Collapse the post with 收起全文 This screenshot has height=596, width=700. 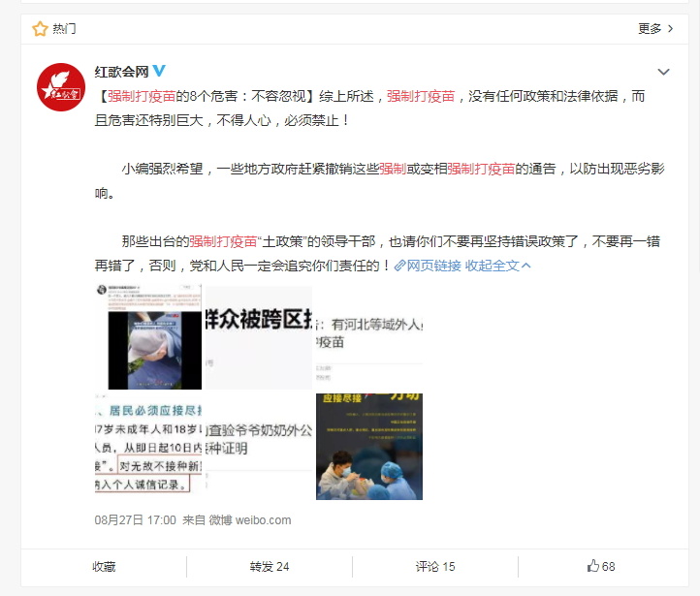(497, 266)
